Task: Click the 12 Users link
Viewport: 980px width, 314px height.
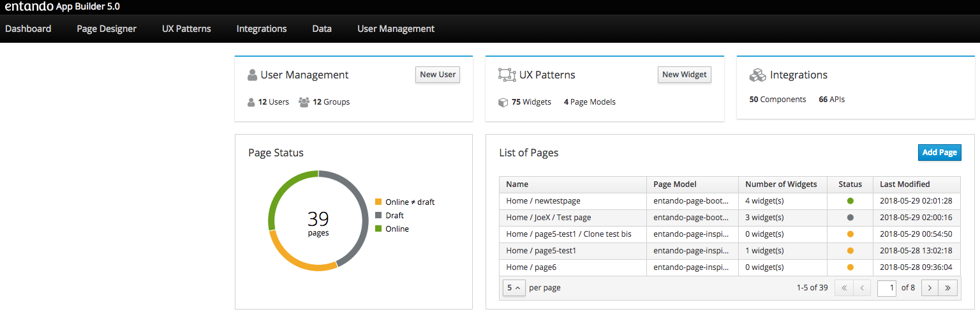Action: click(273, 102)
